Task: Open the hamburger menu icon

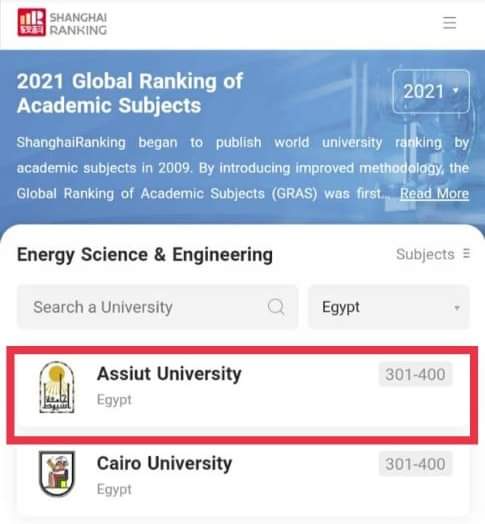Action: click(x=449, y=23)
